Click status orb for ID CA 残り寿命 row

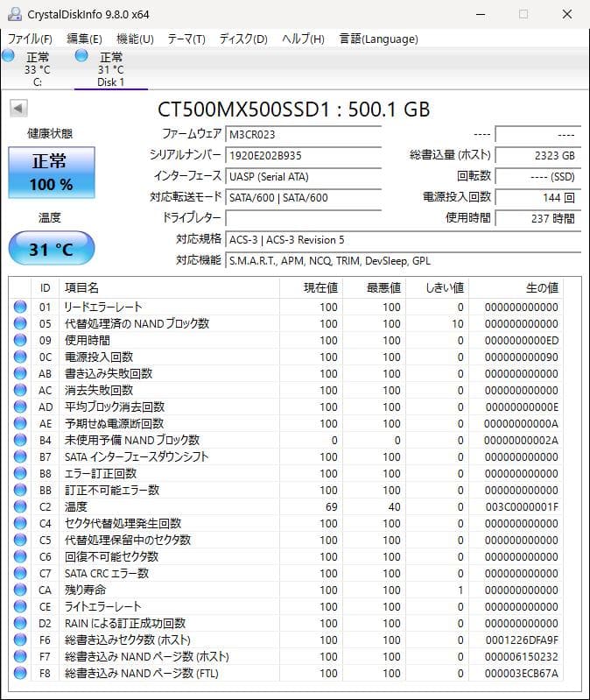(20, 590)
